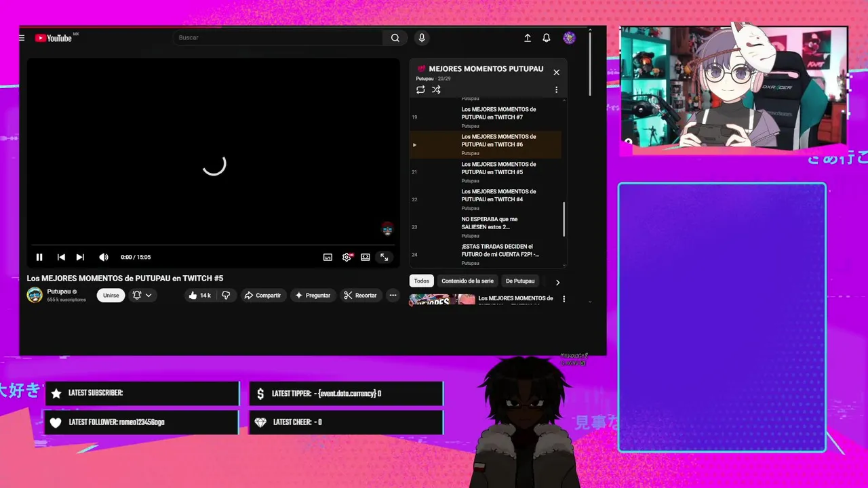Open the YouTube hamburger guide menu
The height and width of the screenshot is (488, 868).
(22, 38)
